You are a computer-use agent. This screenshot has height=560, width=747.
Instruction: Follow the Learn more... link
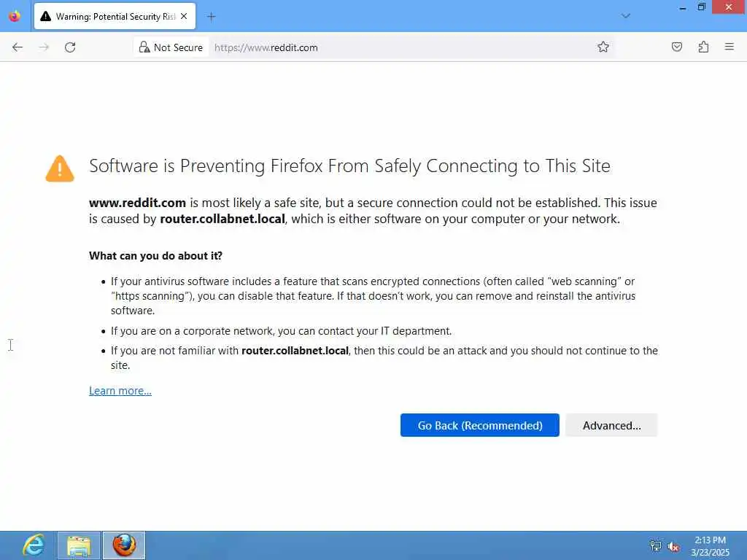tap(120, 391)
